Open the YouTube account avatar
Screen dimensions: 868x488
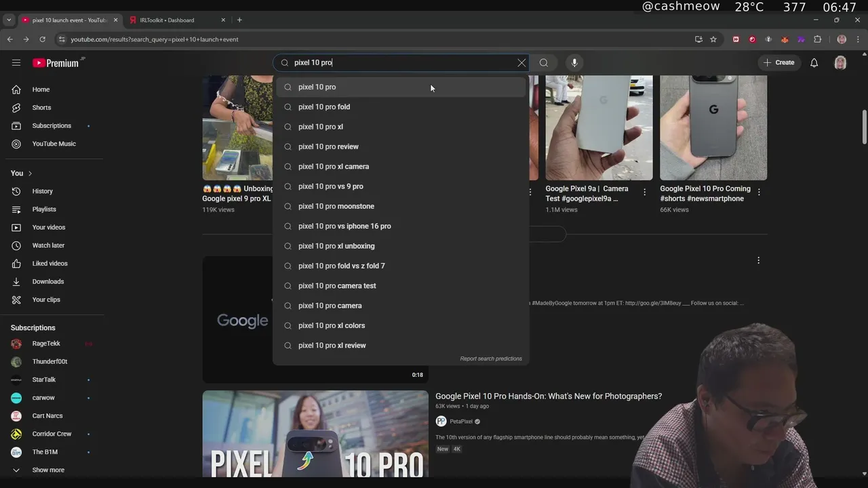point(840,62)
